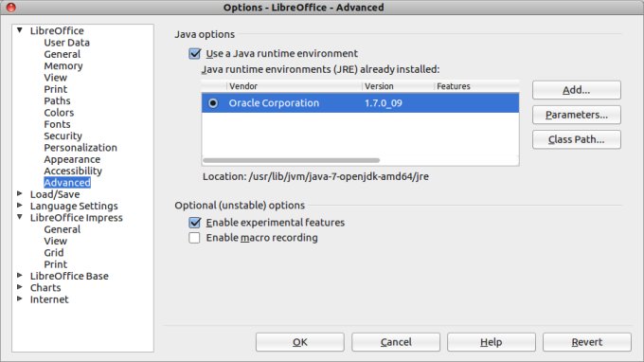The image size is (644, 362).
Task: Click the Cancel button
Action: point(396,342)
